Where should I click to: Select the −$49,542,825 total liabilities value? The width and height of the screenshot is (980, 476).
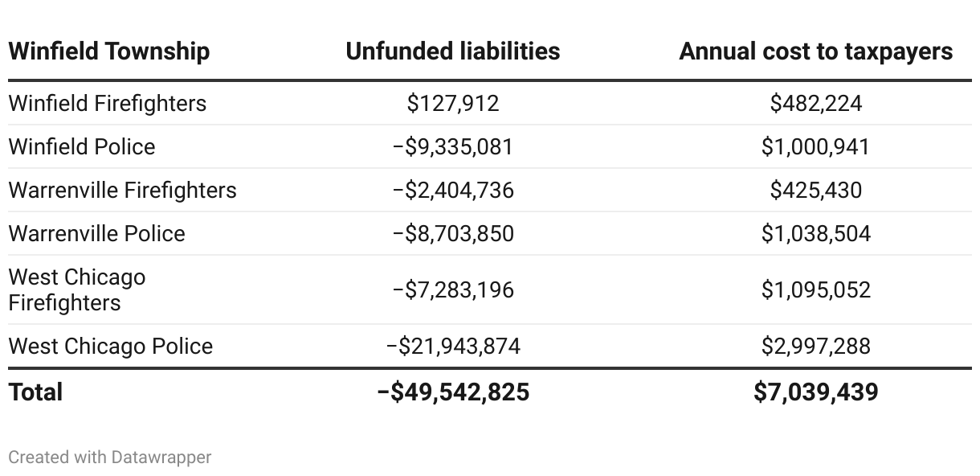pyautogui.click(x=453, y=392)
